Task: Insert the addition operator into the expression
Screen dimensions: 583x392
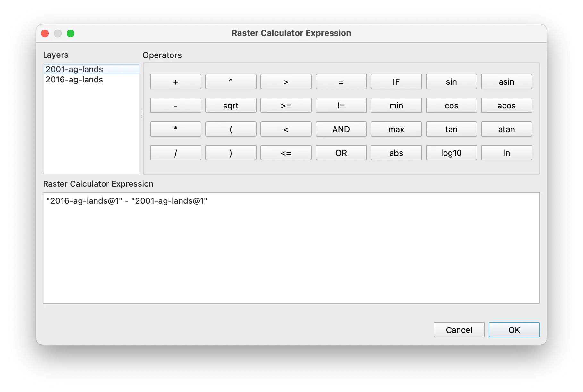Action: (x=175, y=81)
